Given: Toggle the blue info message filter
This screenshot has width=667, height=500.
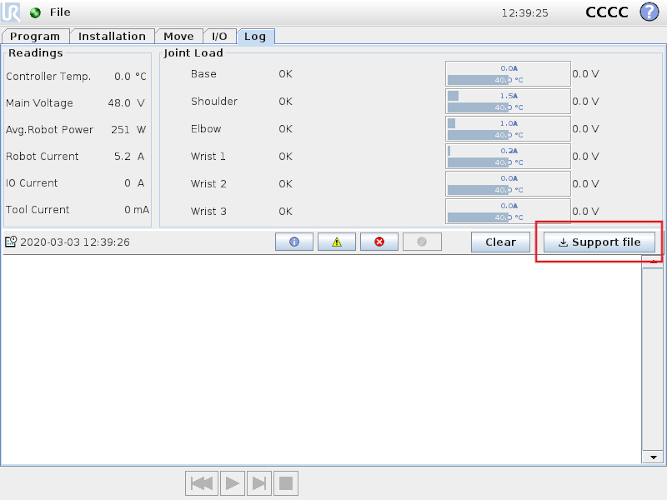Looking at the screenshot, I should pos(294,242).
